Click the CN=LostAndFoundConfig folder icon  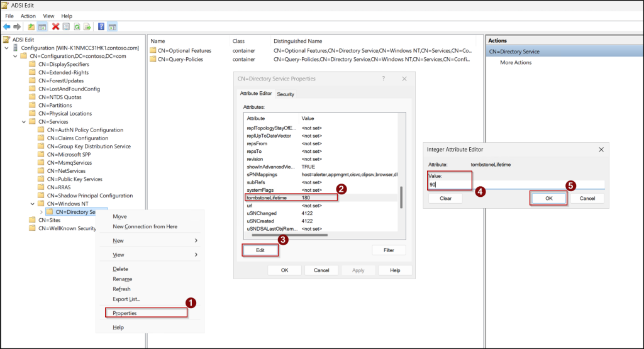pyautogui.click(x=32, y=89)
